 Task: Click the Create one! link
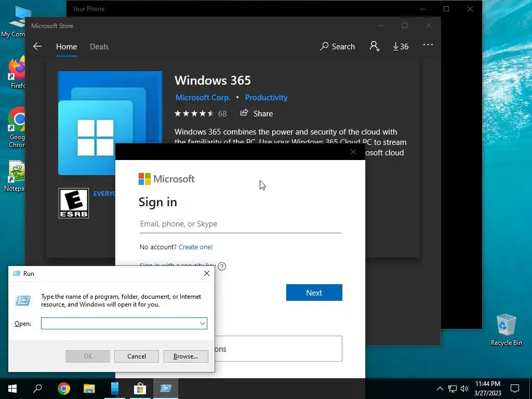(x=196, y=247)
